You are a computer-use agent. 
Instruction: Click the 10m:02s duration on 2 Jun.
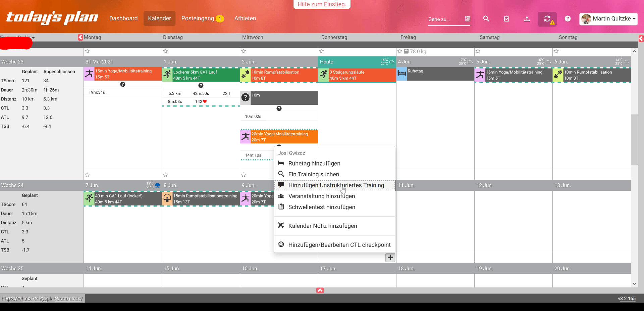click(253, 117)
